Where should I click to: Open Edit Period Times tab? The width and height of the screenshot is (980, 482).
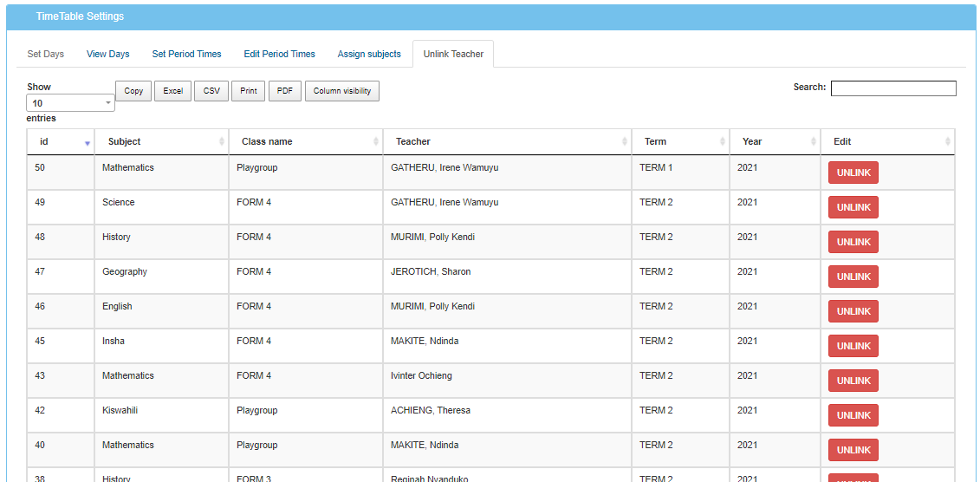pyautogui.click(x=279, y=54)
